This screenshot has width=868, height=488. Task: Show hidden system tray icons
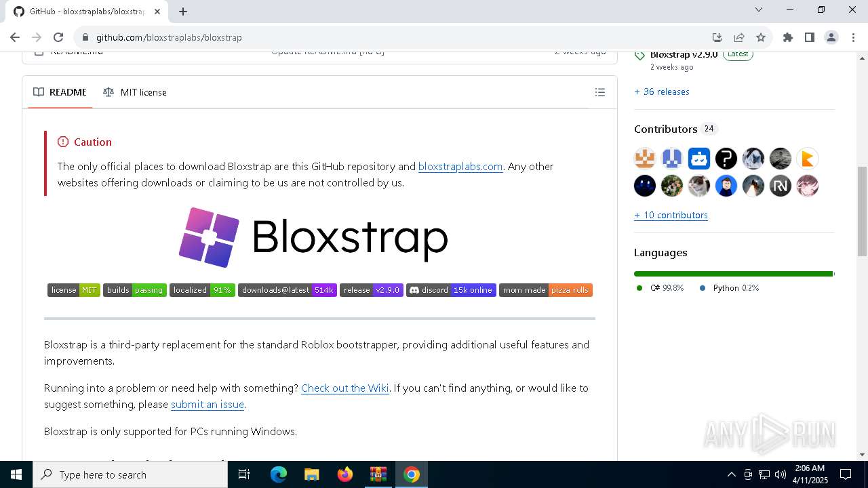(x=731, y=474)
